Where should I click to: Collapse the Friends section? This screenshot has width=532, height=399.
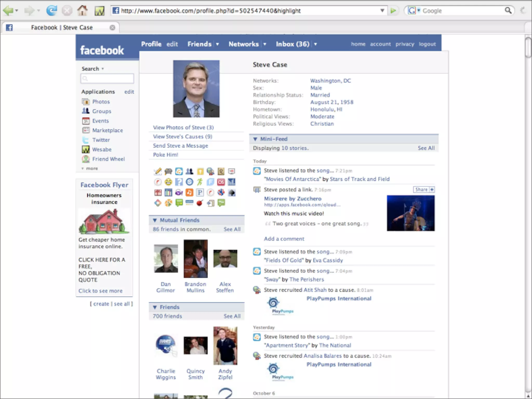click(155, 307)
